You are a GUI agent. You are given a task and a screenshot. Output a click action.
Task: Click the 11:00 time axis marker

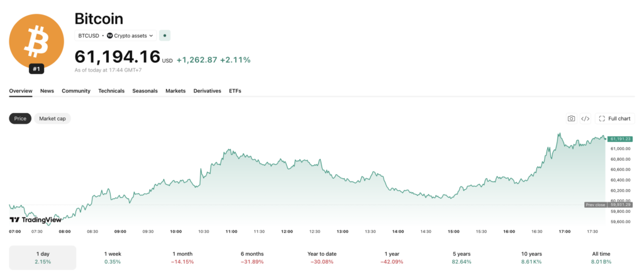pyautogui.click(x=231, y=231)
